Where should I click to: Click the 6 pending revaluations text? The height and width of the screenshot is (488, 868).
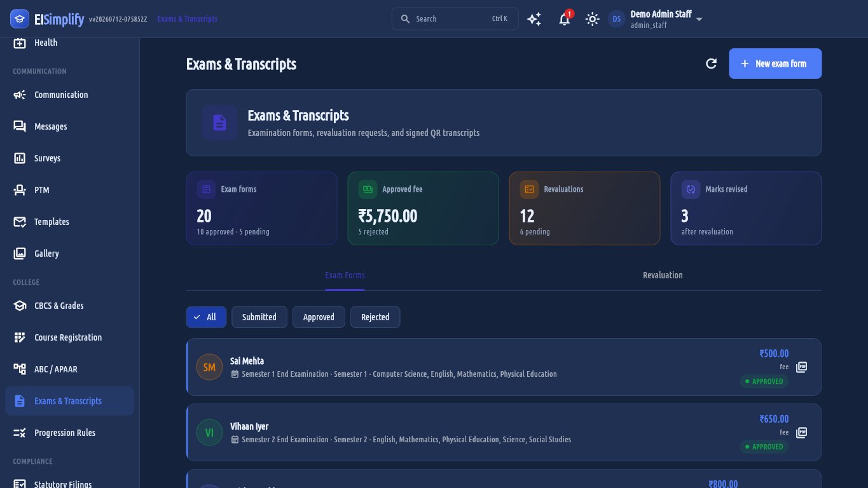point(535,232)
